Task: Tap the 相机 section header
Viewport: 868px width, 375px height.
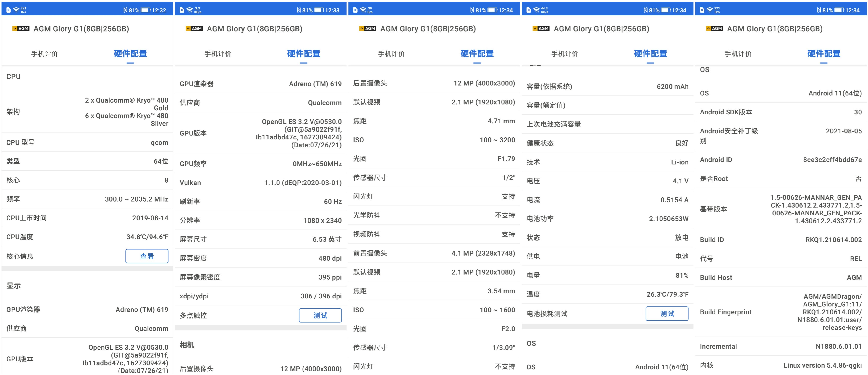Action: click(187, 345)
